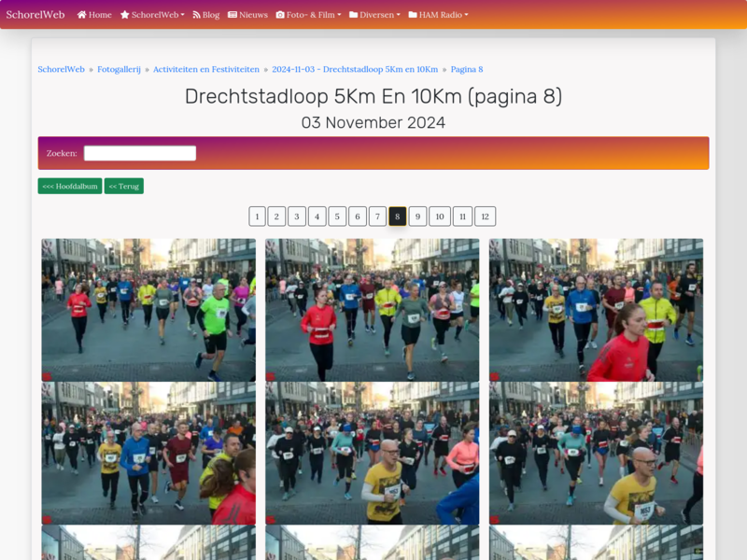This screenshot has width=747, height=560.
Task: Expand the Diversen dropdown menu
Action: pos(375,15)
